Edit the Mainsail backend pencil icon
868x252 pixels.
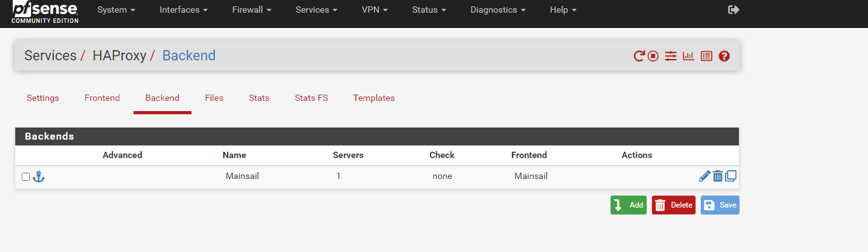[x=705, y=176]
